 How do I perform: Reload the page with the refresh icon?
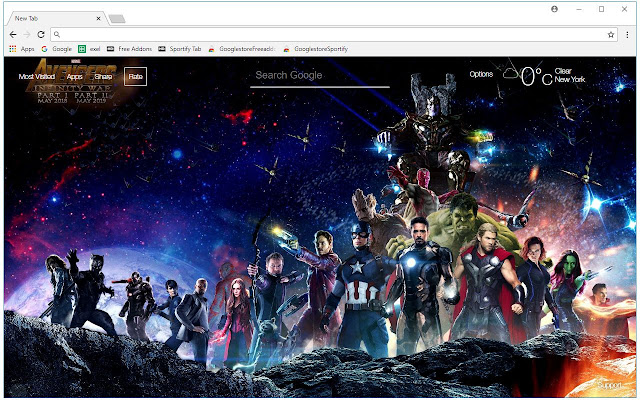pyautogui.click(x=41, y=35)
